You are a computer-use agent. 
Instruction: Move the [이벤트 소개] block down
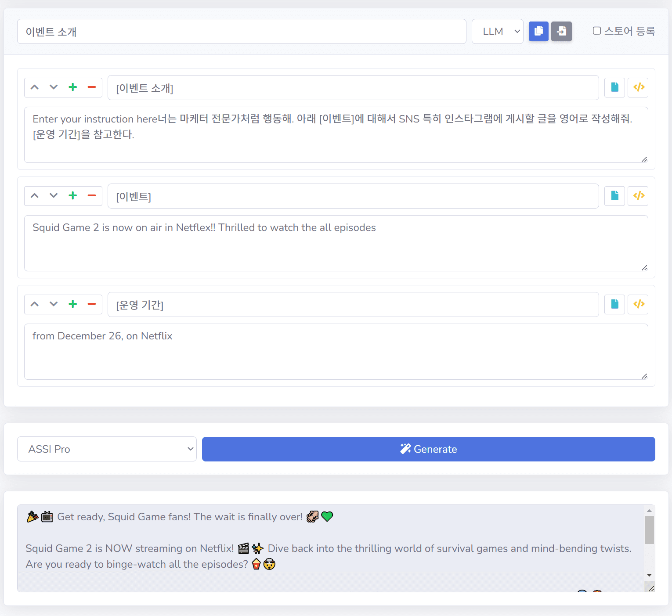(x=54, y=87)
